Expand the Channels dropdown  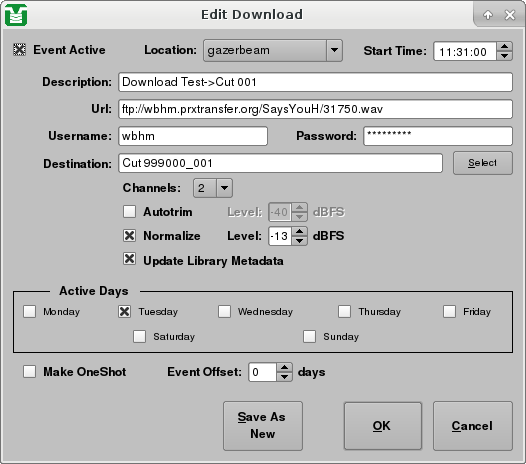213,188
